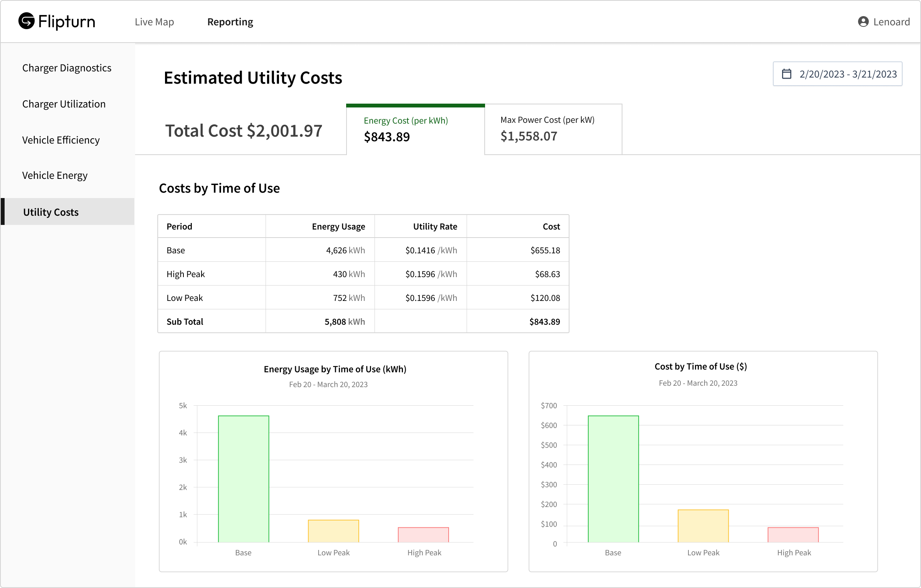Image resolution: width=921 pixels, height=588 pixels.
Task: Click yellow Low Peak bar in cost chart
Action: tap(703, 526)
